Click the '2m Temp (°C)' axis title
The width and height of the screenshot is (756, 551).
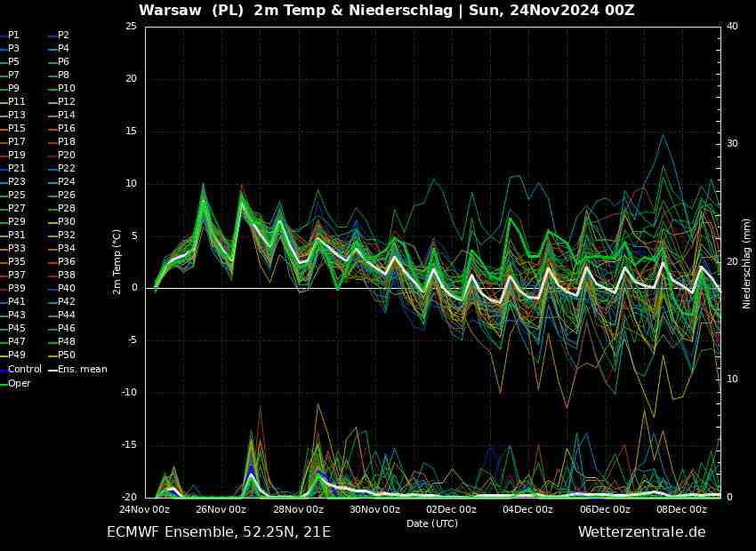coord(117,260)
